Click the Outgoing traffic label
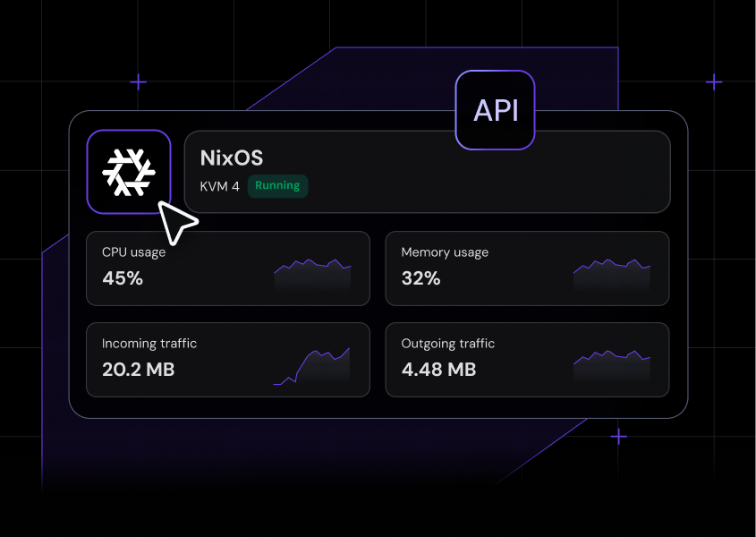The height and width of the screenshot is (537, 756). click(448, 344)
